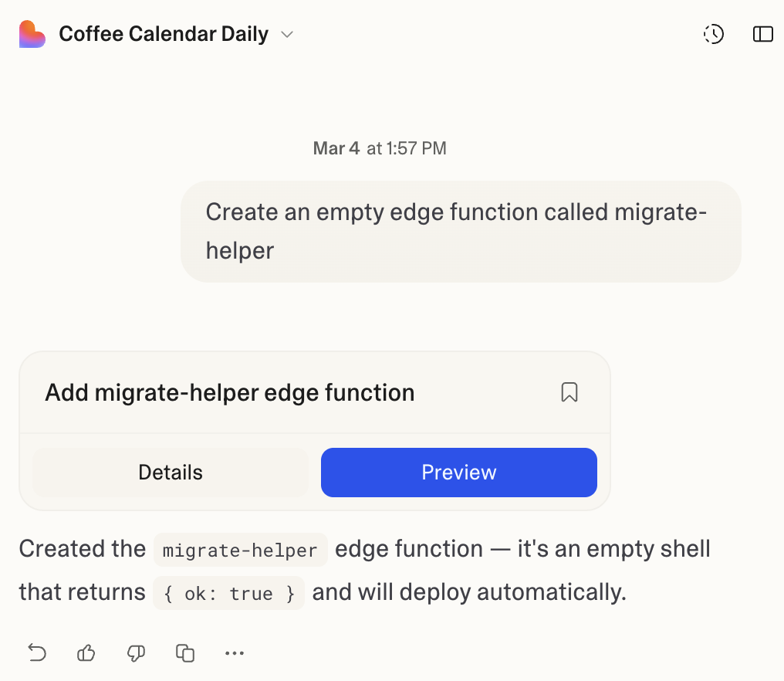Toggle the sidebar panel icon
The width and height of the screenshot is (784, 681).
(x=762, y=34)
